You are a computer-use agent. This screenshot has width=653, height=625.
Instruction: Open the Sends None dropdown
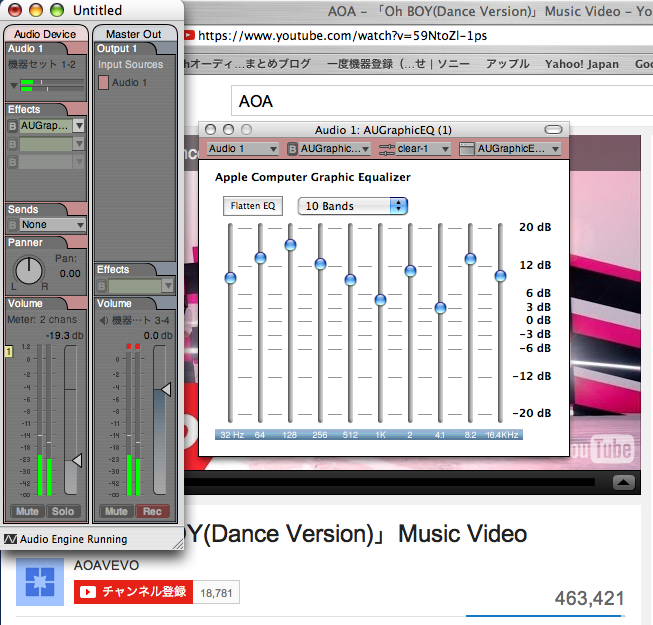[x=52, y=224]
